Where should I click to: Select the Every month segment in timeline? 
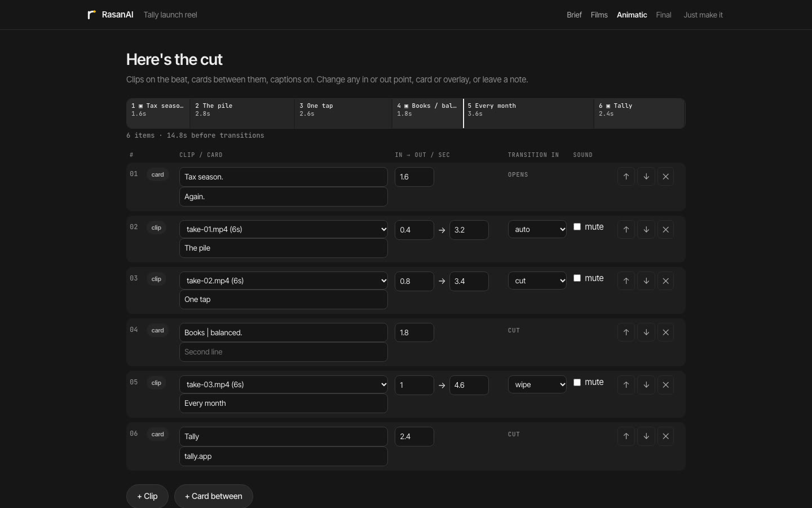528,113
